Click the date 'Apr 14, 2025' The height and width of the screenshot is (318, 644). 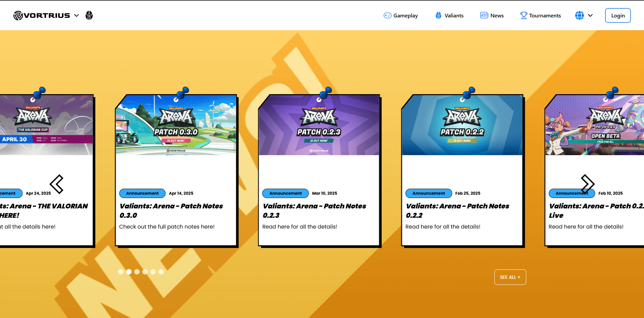click(181, 193)
